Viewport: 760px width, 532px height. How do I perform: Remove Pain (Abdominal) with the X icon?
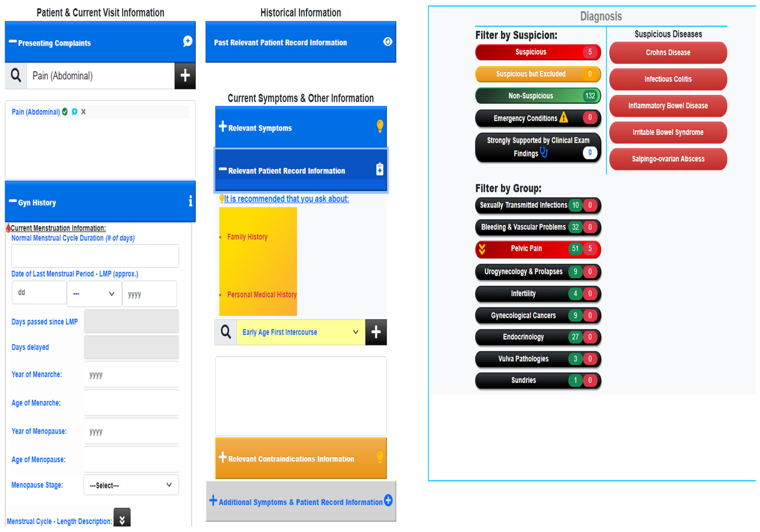pos(83,112)
